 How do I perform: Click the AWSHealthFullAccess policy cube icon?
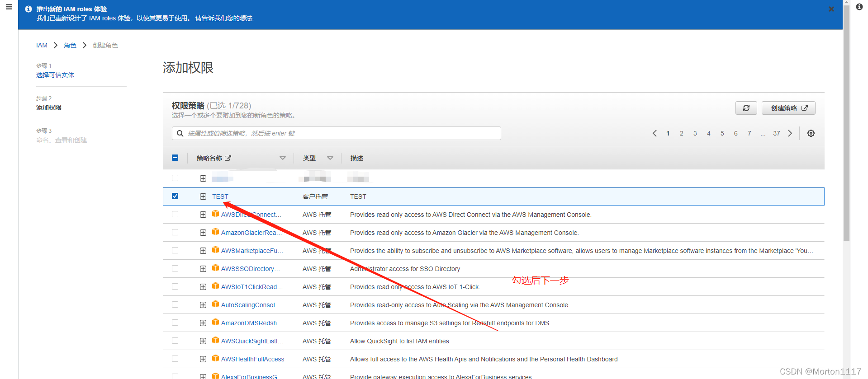click(216, 358)
